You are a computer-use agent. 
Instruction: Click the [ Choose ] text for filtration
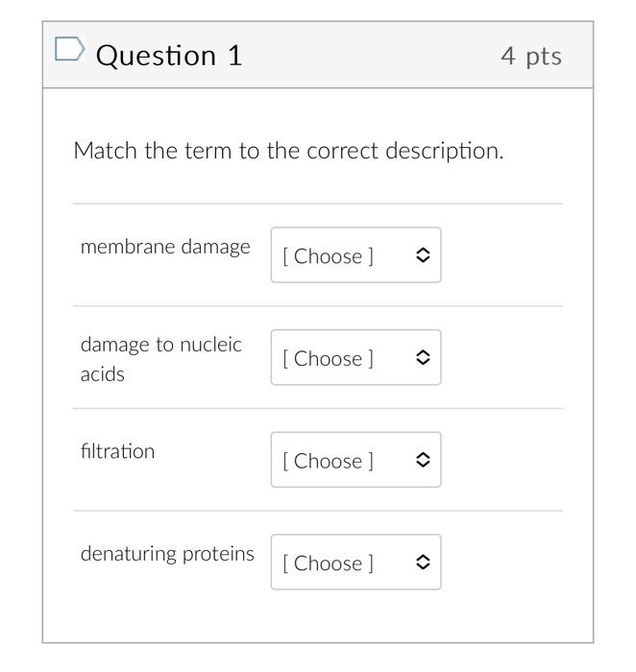pos(328,461)
